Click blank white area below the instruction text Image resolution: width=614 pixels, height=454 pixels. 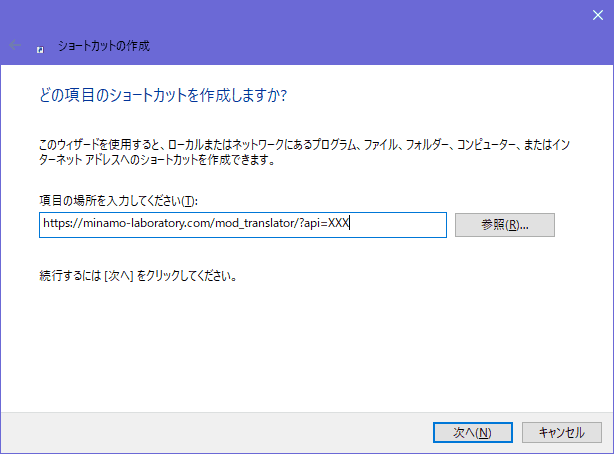(300, 350)
